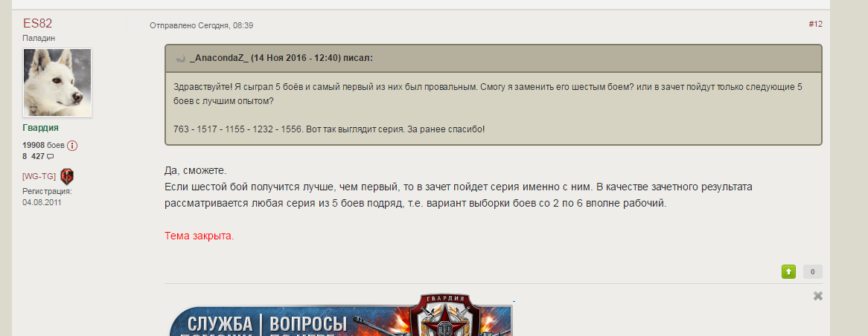Open post permalink #12
The height and width of the screenshot is (336, 868).
(x=815, y=24)
